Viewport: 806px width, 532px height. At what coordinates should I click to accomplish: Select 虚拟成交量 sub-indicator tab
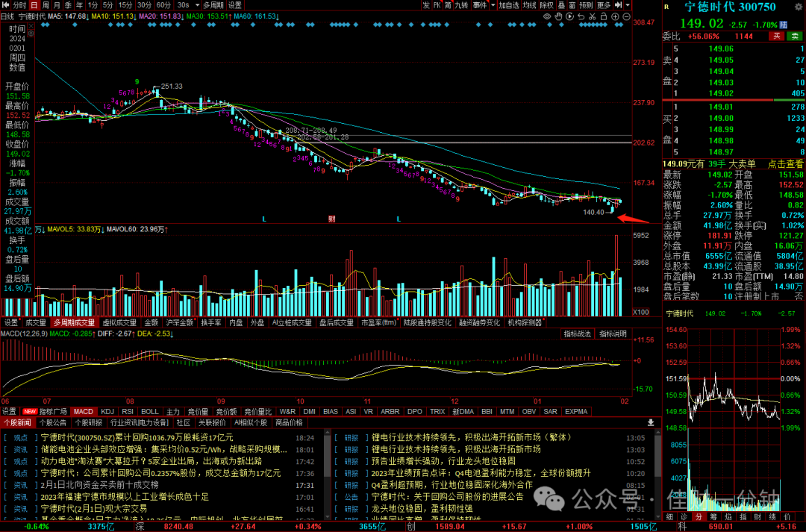pos(119,323)
